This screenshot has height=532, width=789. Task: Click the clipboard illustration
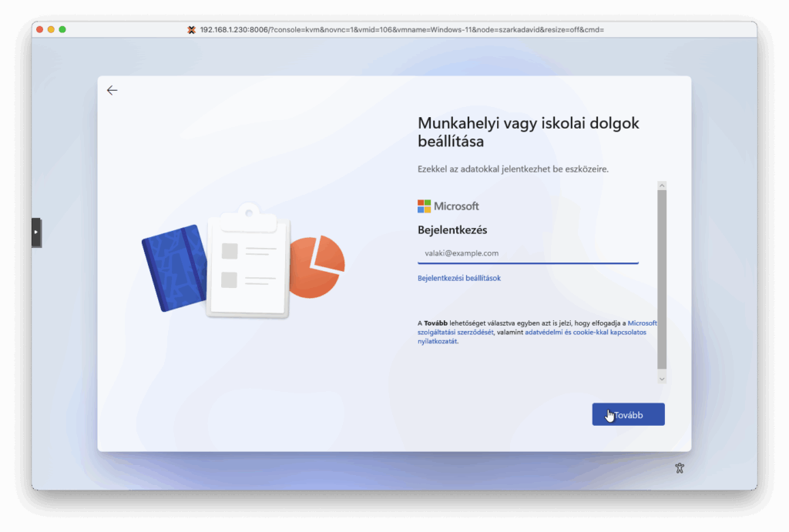point(248,260)
